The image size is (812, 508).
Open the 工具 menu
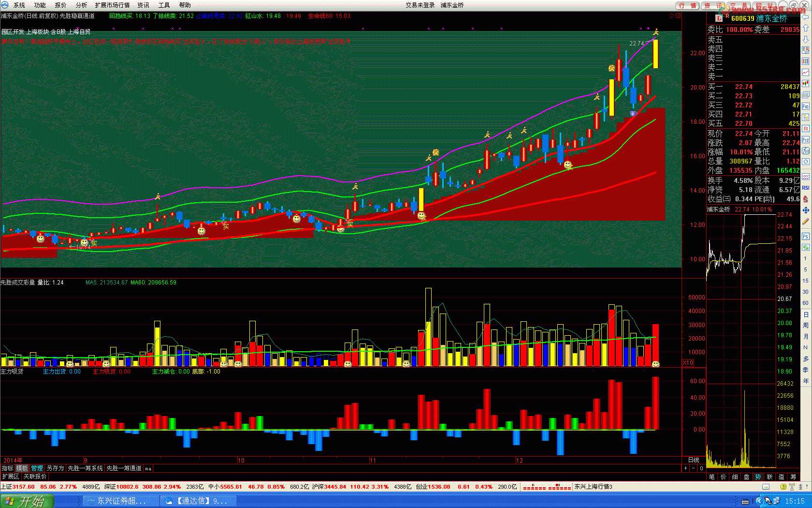click(164, 5)
